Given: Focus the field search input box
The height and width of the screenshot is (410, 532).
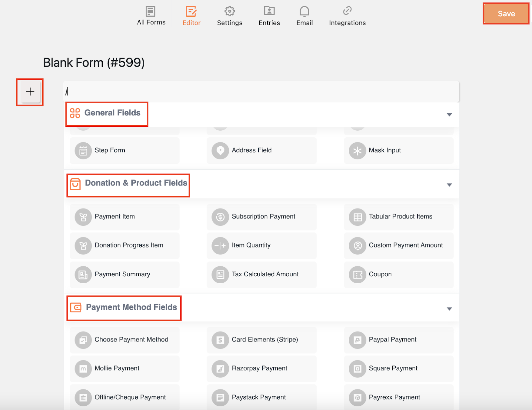Looking at the screenshot, I should (x=261, y=91).
